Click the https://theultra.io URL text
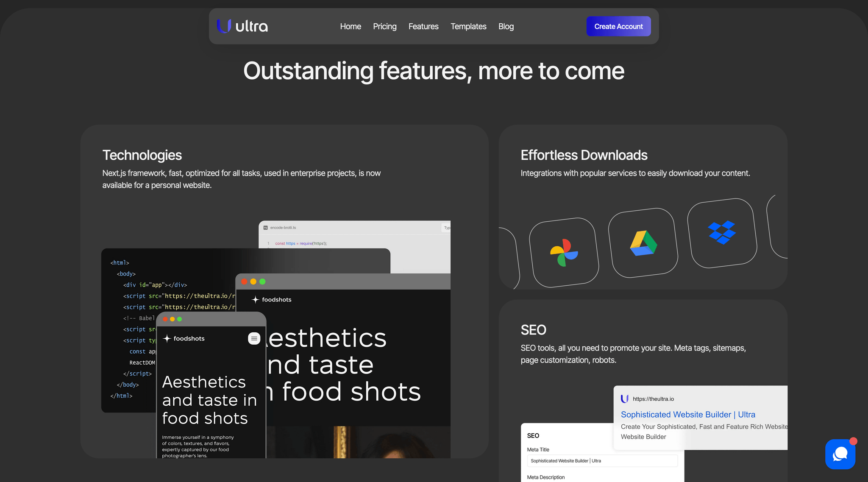Screen dimensions: 868x482 click(653, 399)
